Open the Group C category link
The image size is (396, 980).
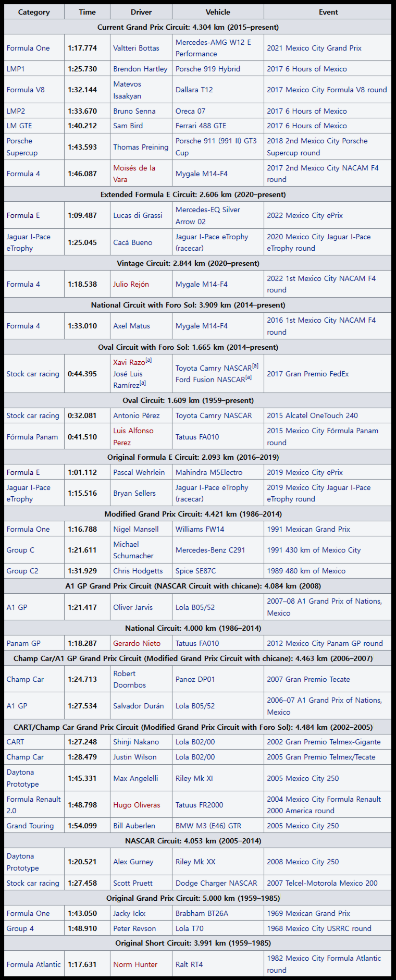tap(20, 550)
